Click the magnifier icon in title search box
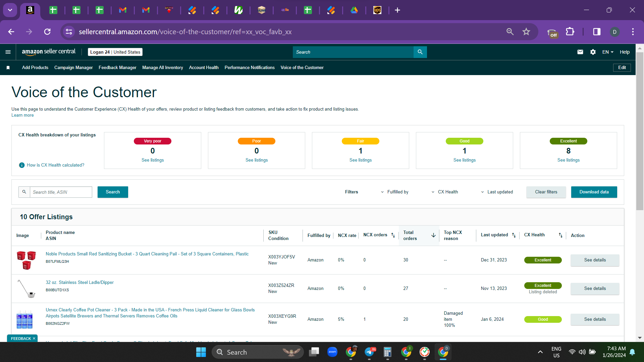Viewport: 644px width, 362px height. pyautogui.click(x=24, y=192)
